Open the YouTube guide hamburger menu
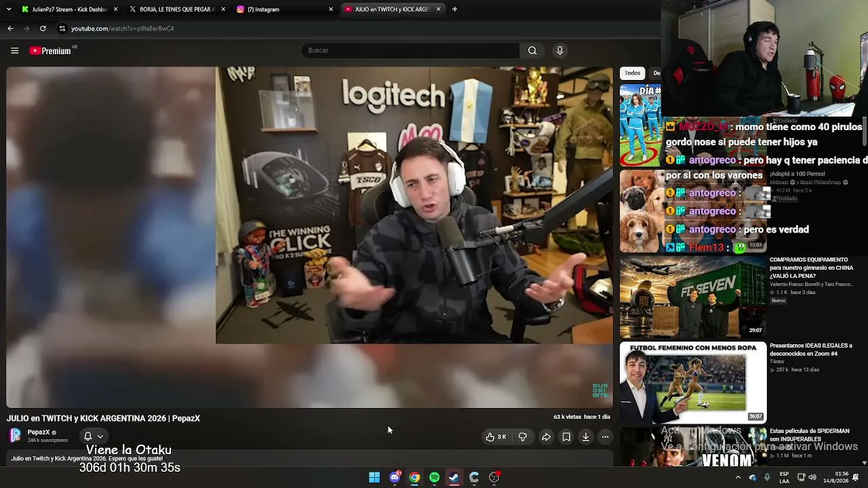This screenshot has width=868, height=488. pyautogui.click(x=14, y=50)
